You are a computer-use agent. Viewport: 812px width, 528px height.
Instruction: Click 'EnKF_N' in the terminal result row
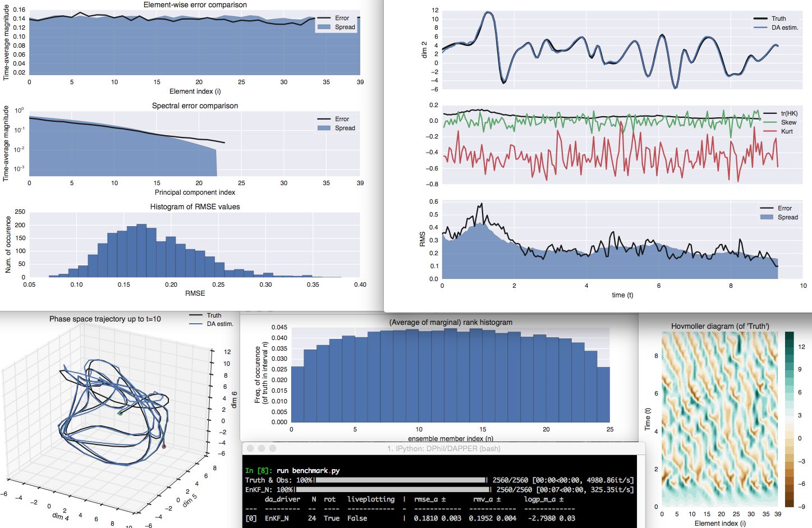pyautogui.click(x=277, y=518)
